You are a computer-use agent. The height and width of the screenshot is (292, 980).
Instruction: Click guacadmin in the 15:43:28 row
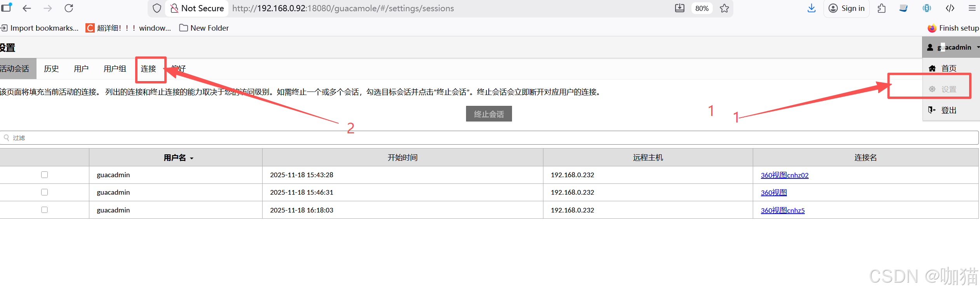[x=113, y=175]
